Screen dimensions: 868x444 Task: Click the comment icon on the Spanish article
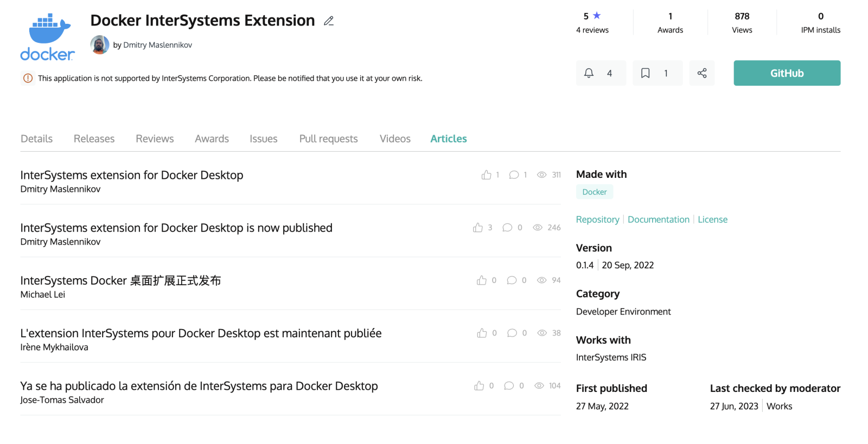tap(509, 385)
